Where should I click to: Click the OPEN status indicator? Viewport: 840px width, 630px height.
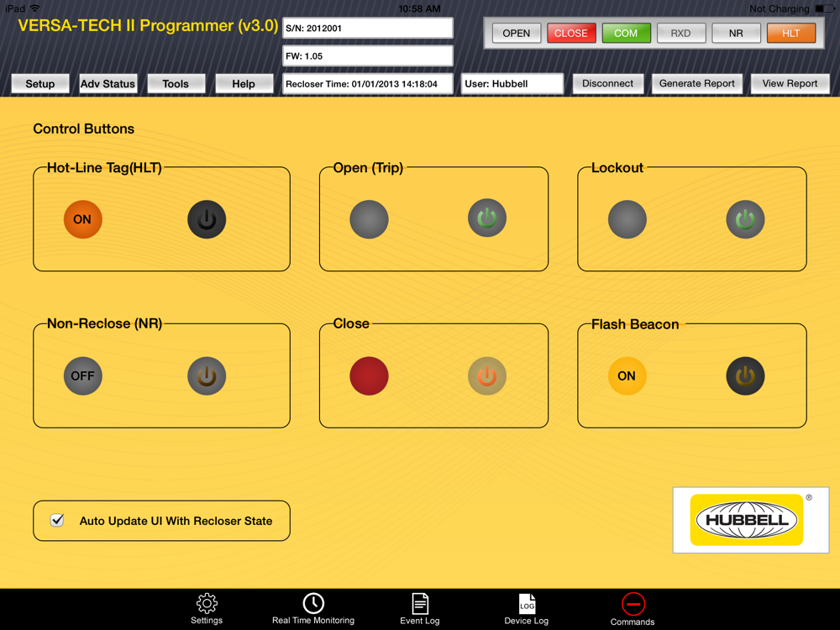[517, 34]
